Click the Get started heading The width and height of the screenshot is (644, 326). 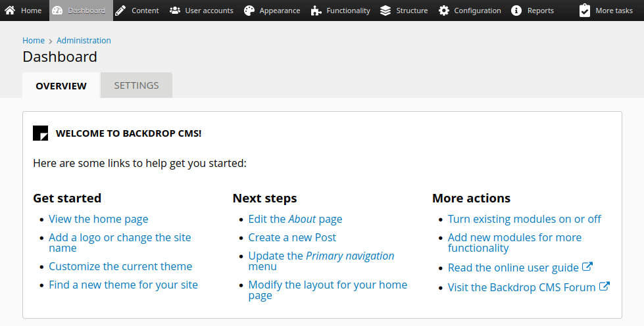67,198
